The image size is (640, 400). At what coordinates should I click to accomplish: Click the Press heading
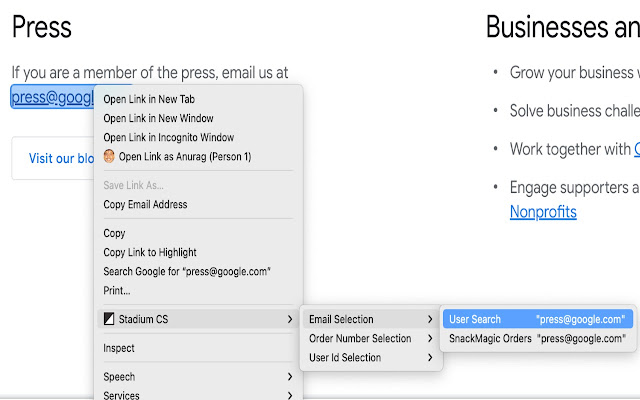[42, 27]
